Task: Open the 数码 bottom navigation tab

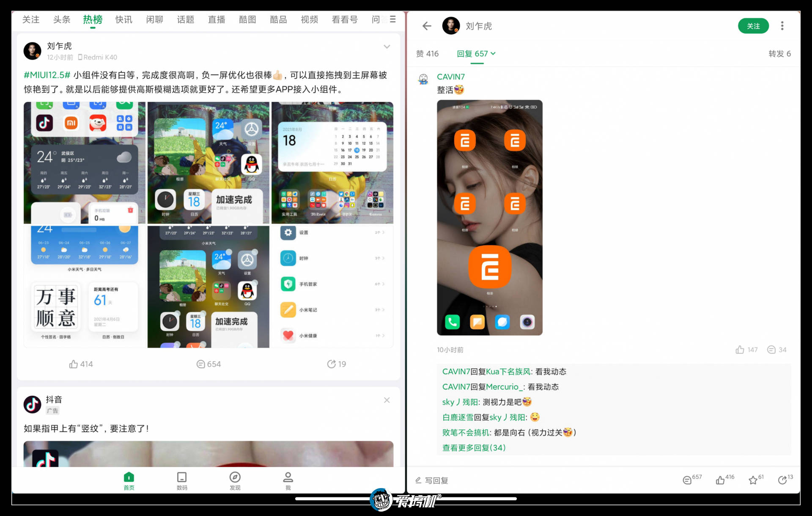Action: [182, 481]
